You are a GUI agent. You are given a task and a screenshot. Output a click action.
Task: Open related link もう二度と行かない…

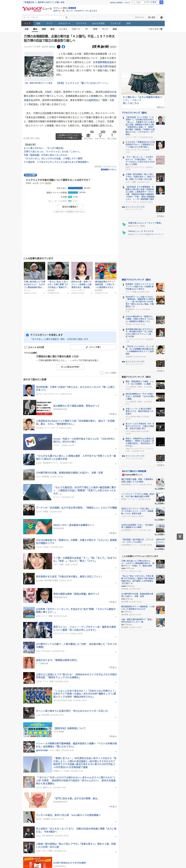[x=44, y=148]
